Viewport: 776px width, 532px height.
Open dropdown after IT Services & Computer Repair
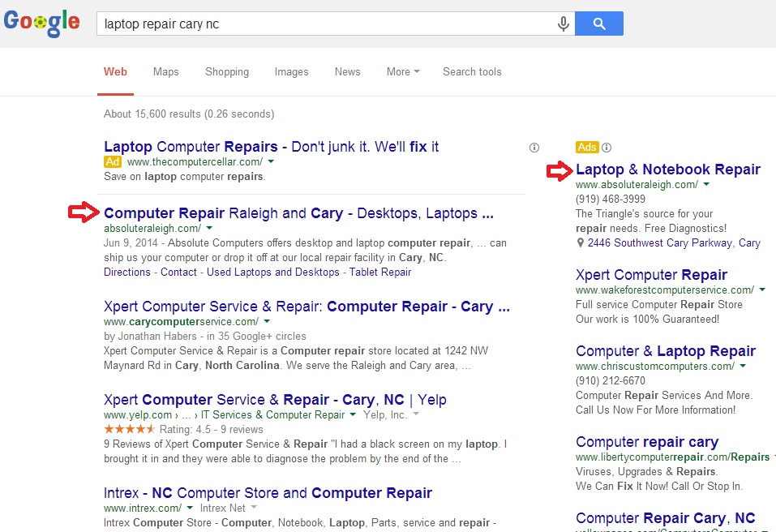[353, 414]
